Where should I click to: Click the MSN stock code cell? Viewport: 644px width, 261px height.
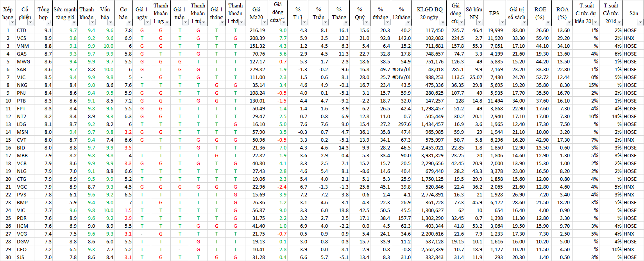[x=25, y=132]
